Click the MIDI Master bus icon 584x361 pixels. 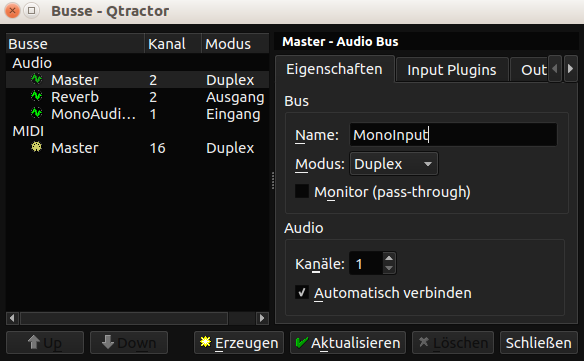click(x=36, y=147)
